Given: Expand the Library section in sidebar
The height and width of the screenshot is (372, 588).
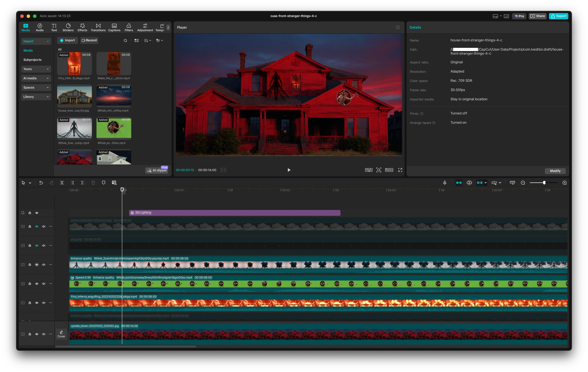Looking at the screenshot, I should 36,97.
